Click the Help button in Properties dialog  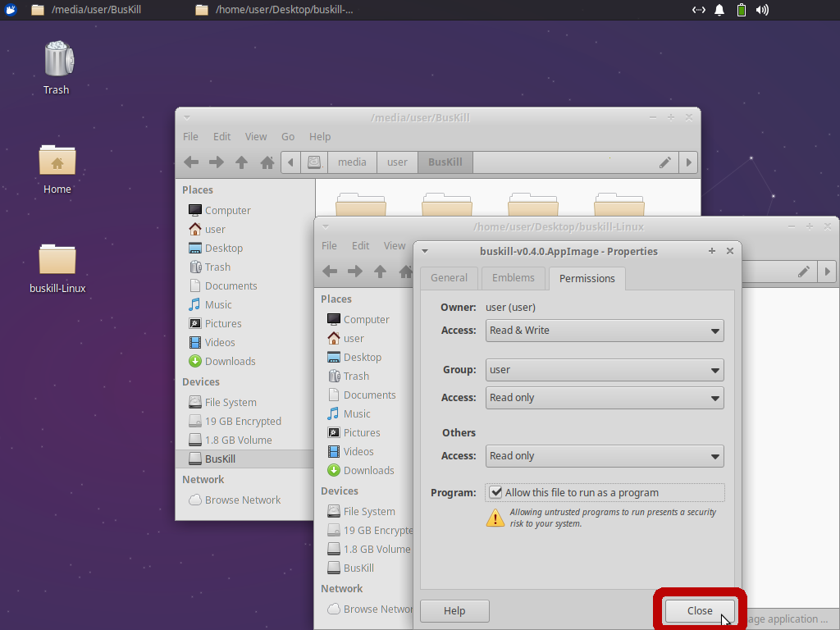pyautogui.click(x=454, y=610)
